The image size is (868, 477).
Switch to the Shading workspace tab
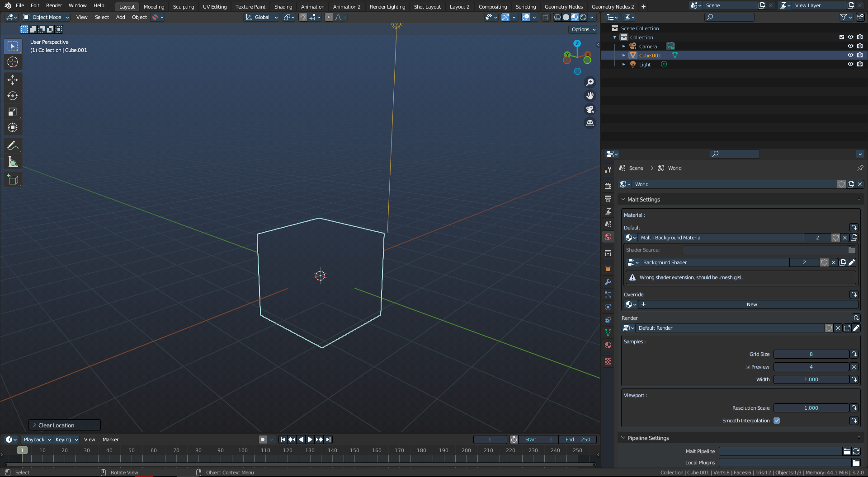coord(283,6)
